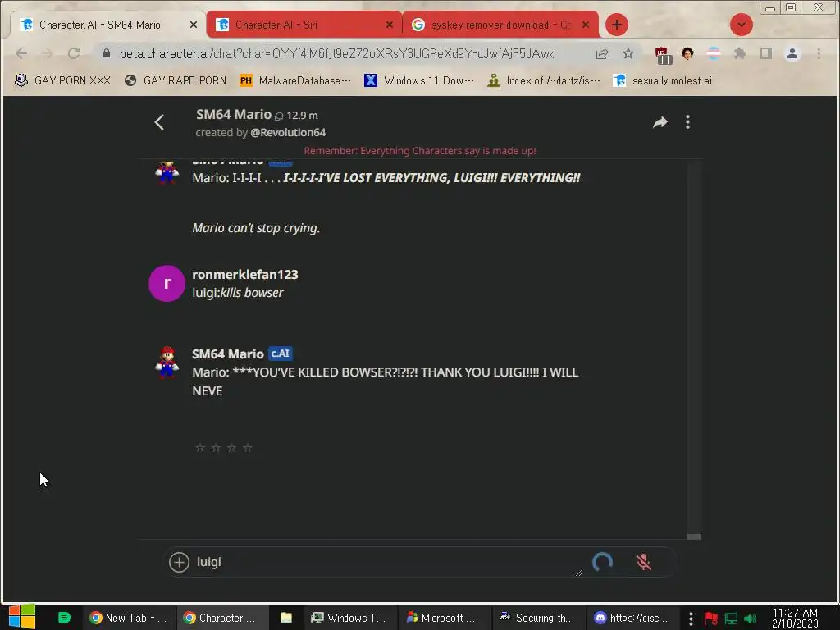Switch to the New Tab Chrome taskbar window
The image size is (840, 630).
[129, 618]
